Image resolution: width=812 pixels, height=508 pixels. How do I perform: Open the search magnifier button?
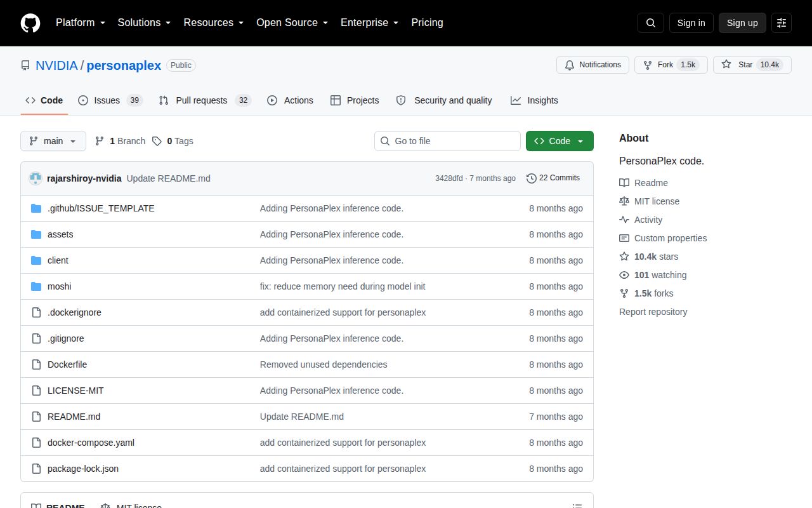point(651,23)
